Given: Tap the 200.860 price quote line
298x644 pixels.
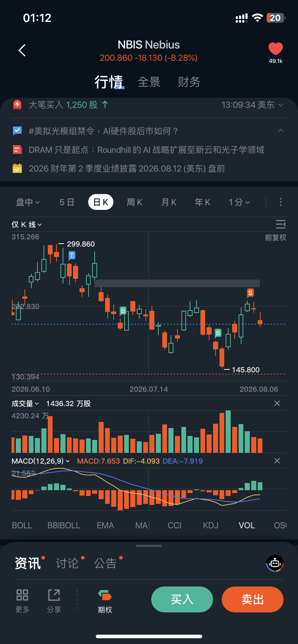Looking at the screenshot, I should pyautogui.click(x=149, y=58).
